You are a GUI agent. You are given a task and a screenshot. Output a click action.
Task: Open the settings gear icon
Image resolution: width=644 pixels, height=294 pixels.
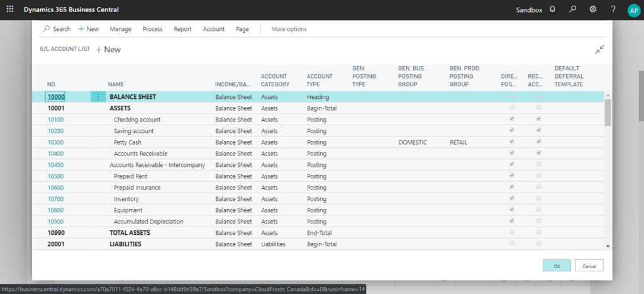click(592, 9)
